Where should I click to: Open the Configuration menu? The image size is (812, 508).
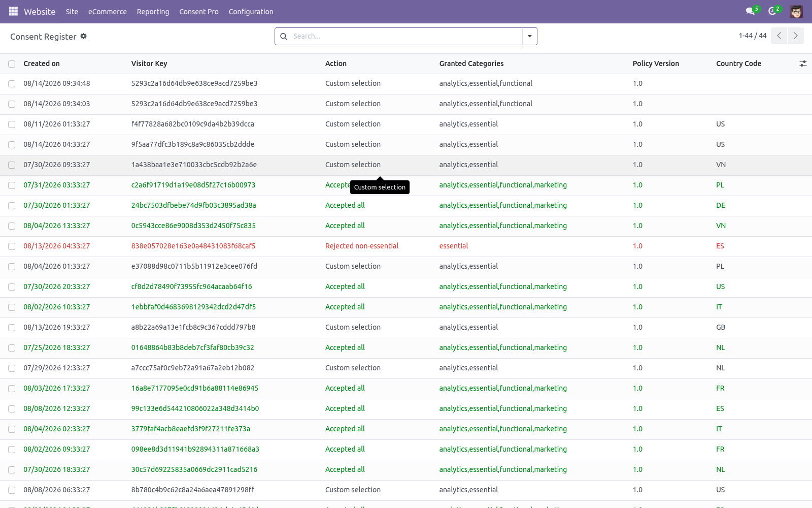tap(251, 11)
